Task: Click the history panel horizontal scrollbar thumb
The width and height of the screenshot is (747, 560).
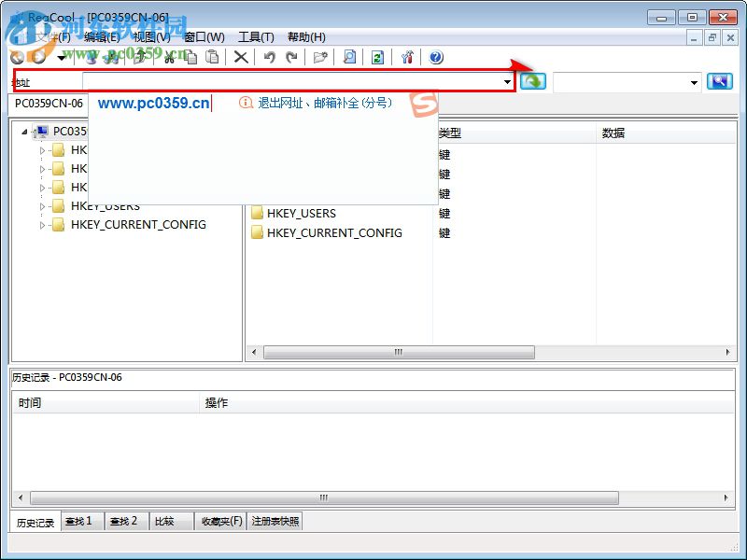Action: [x=324, y=498]
